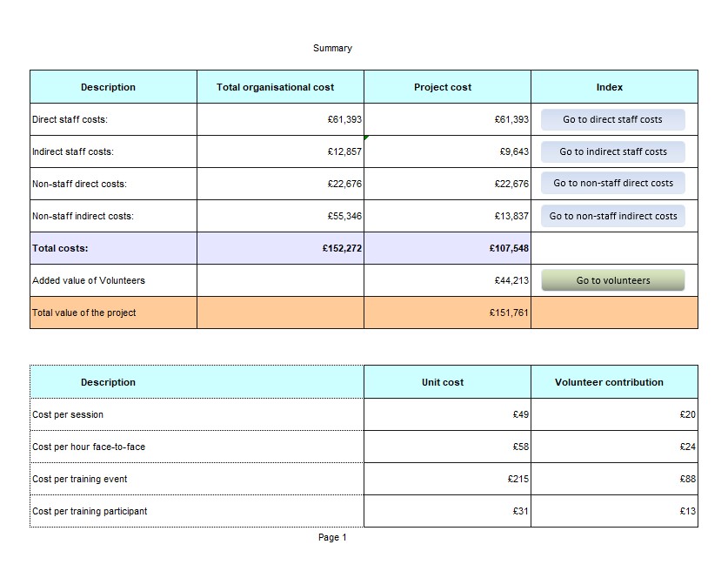
Task: Select the Total costs: row label
Action: pyautogui.click(x=60, y=248)
